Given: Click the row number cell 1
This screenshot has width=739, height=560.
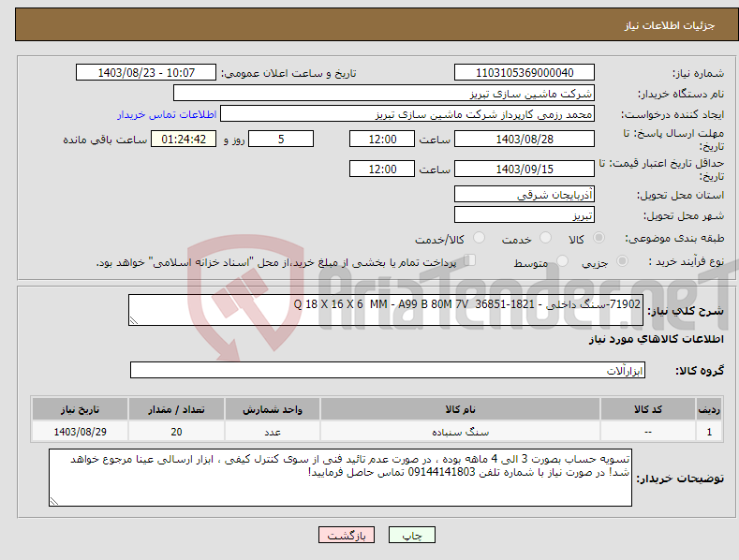Looking at the screenshot, I should point(709,432).
